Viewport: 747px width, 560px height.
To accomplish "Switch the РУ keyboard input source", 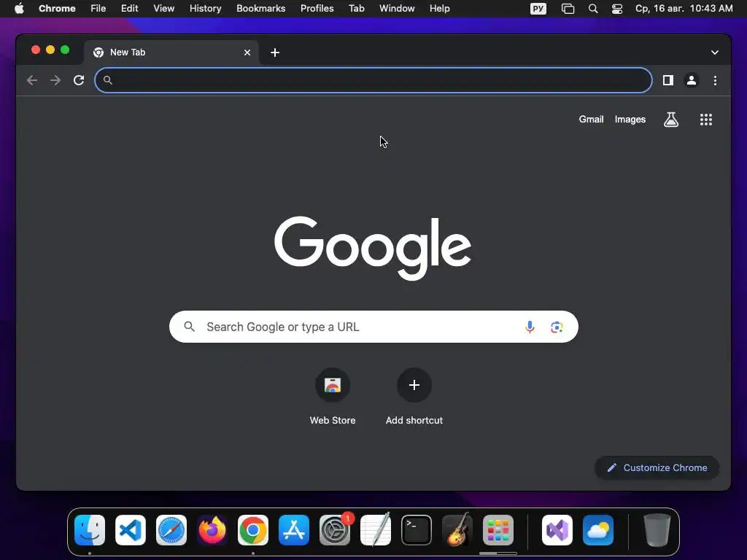I will tap(538, 9).
